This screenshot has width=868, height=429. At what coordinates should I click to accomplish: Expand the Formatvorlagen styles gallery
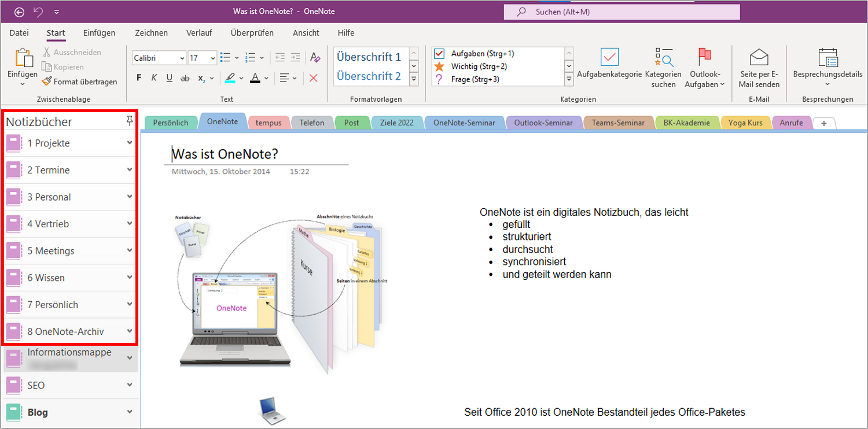pyautogui.click(x=414, y=79)
